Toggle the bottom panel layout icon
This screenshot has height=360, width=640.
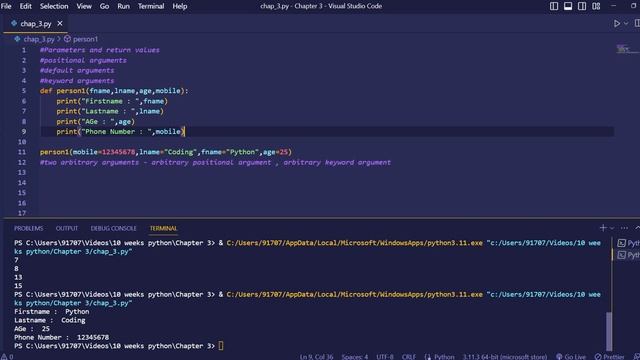pos(568,6)
